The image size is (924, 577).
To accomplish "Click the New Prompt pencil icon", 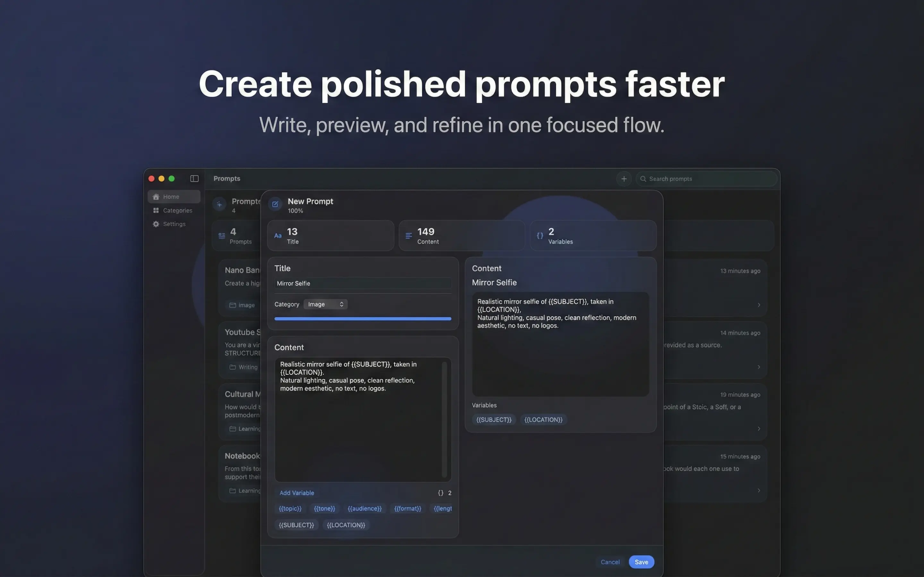I will pyautogui.click(x=275, y=204).
